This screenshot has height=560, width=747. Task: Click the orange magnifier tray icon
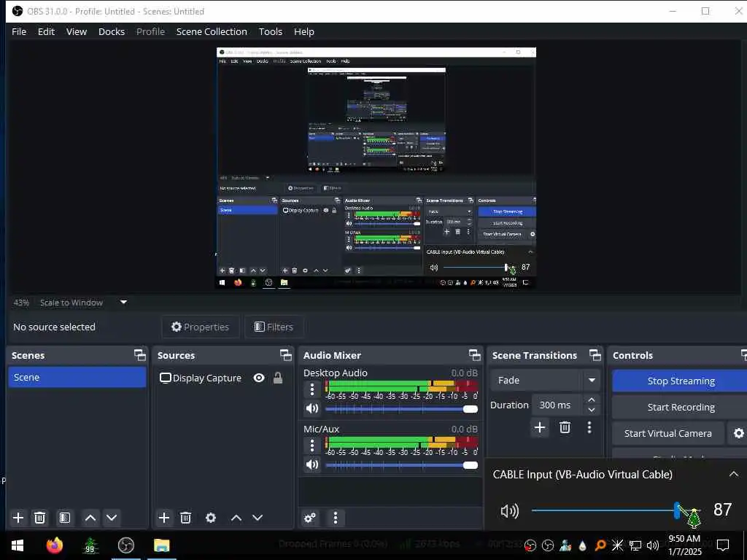(600, 545)
